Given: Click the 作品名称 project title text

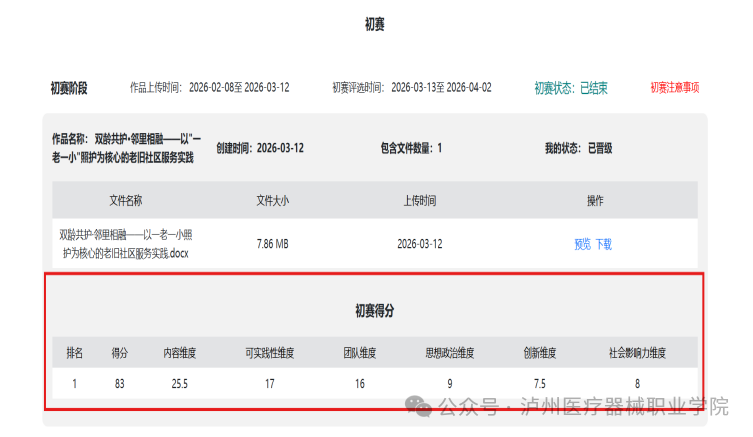Looking at the screenshot, I should (x=126, y=148).
